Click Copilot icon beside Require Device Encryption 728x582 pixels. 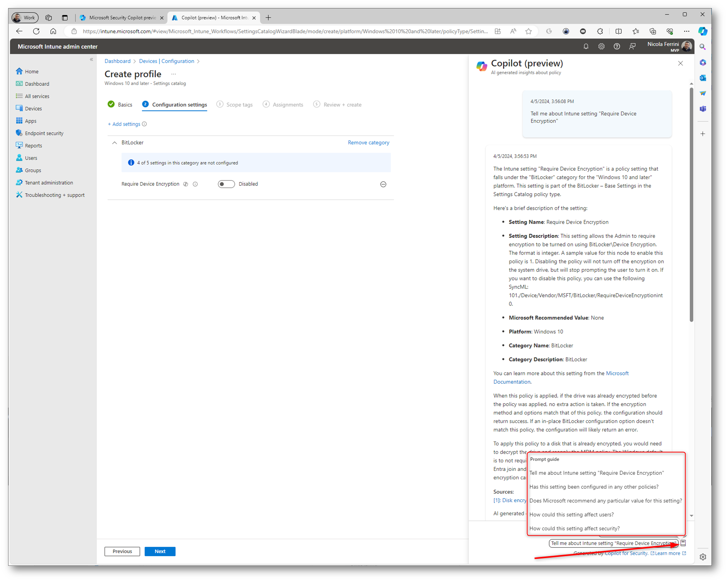pos(185,184)
